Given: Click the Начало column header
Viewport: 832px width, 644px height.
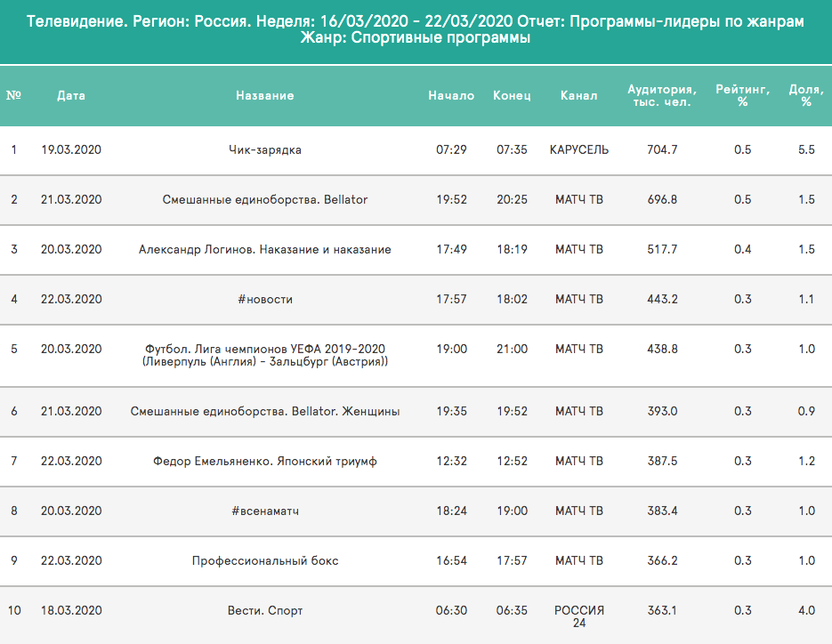Looking at the screenshot, I should (x=448, y=95).
